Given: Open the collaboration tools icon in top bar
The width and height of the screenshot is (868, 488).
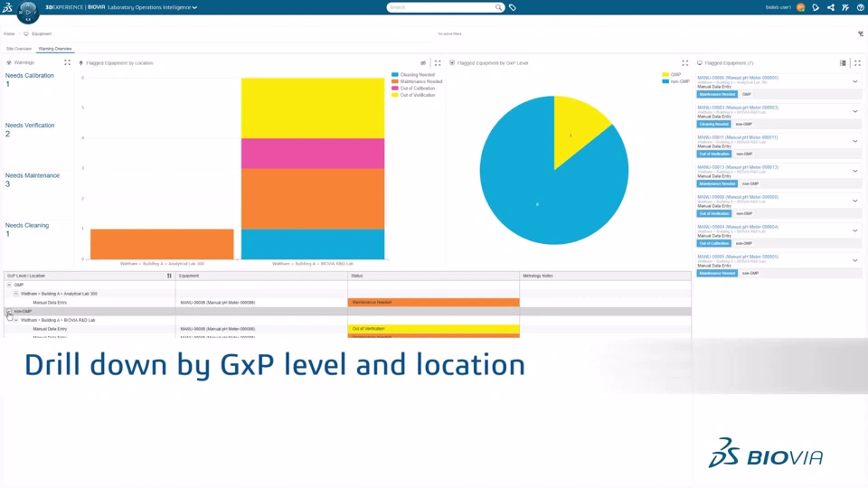Looking at the screenshot, I should point(845,7).
